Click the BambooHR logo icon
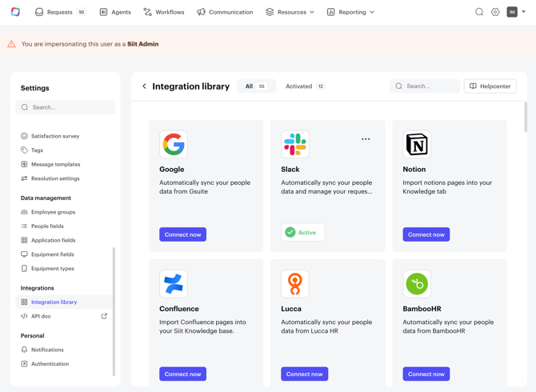 coord(417,284)
